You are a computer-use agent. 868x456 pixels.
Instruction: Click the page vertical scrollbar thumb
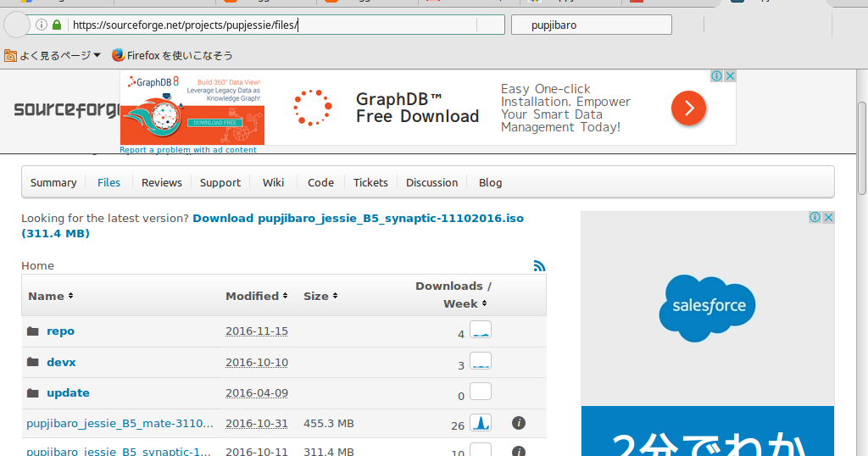pyautogui.click(x=862, y=148)
